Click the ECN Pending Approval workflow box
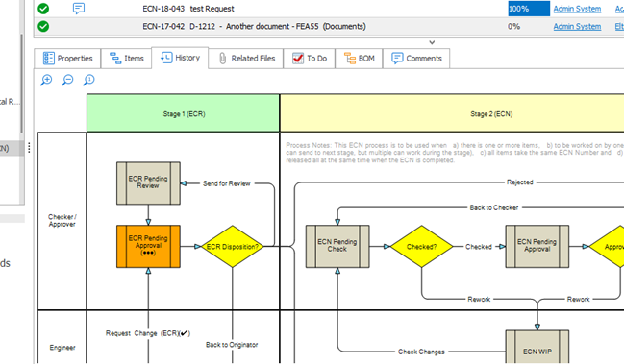The width and height of the screenshot is (624, 364). [x=537, y=247]
